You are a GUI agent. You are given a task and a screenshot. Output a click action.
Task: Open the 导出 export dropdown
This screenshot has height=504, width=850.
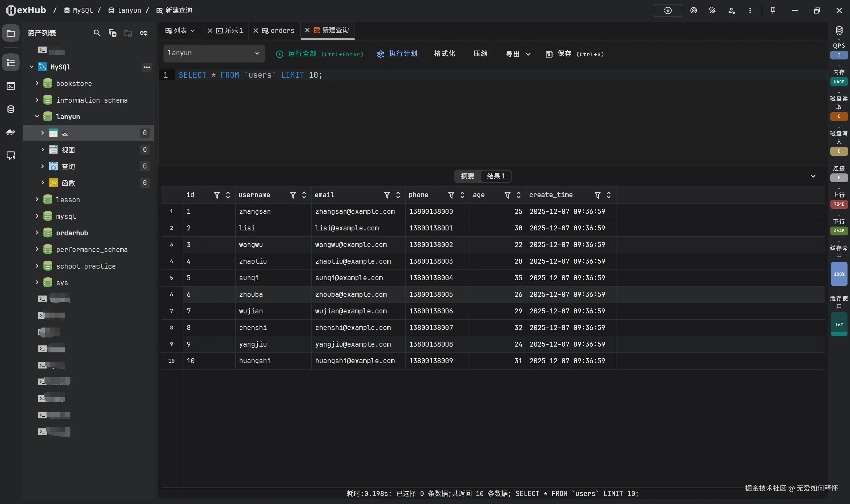coord(518,54)
